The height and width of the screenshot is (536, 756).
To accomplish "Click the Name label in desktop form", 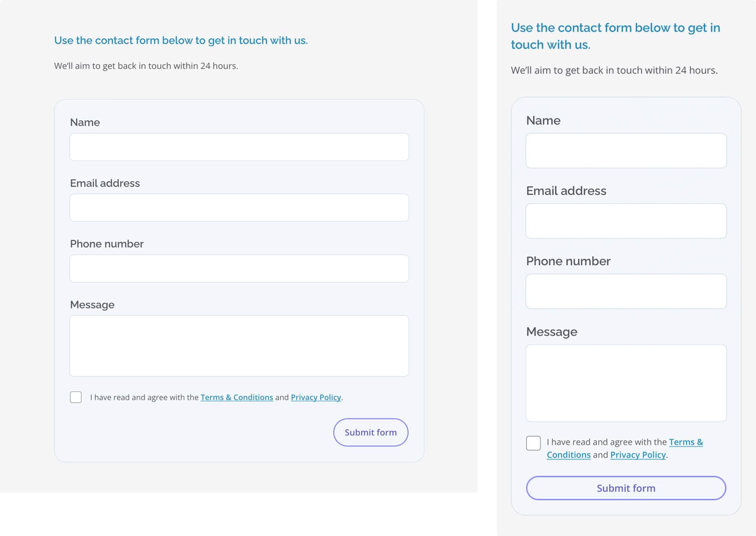I will point(85,122).
